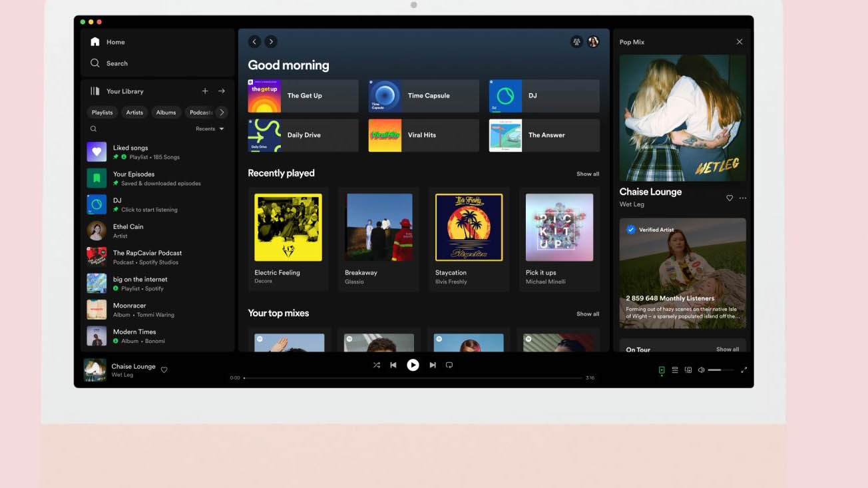Viewport: 868px width, 488px height.
Task: Show all Recently played items
Action: 588,174
